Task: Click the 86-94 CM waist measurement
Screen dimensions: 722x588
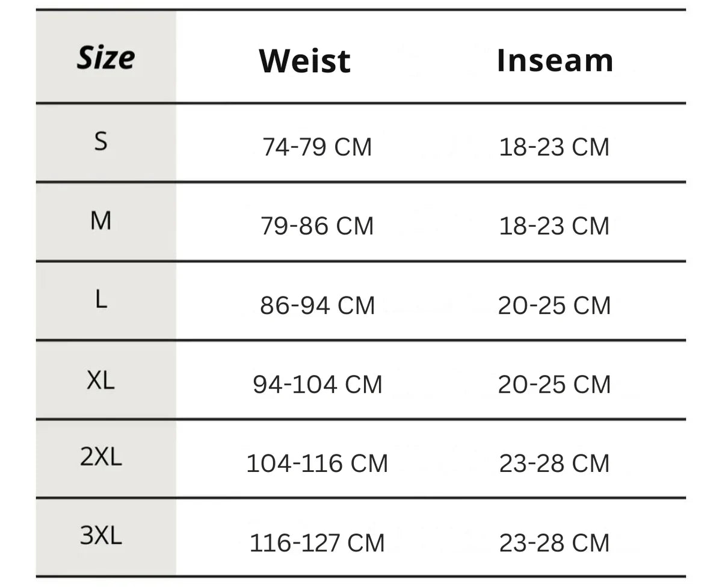Action: click(317, 305)
